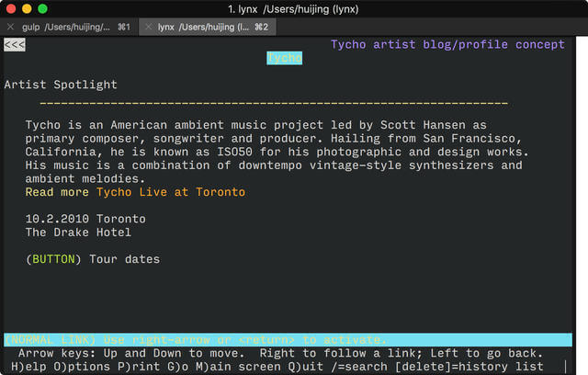Click the "<<<" back indicator
The image size is (588, 375).
(x=15, y=45)
